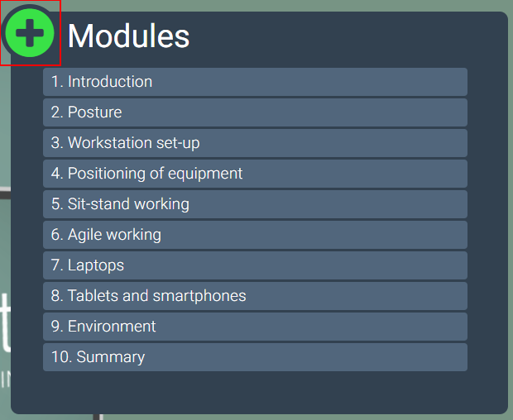The height and width of the screenshot is (420, 513).
Task: Pick module 5 from the list
Action: tap(255, 204)
